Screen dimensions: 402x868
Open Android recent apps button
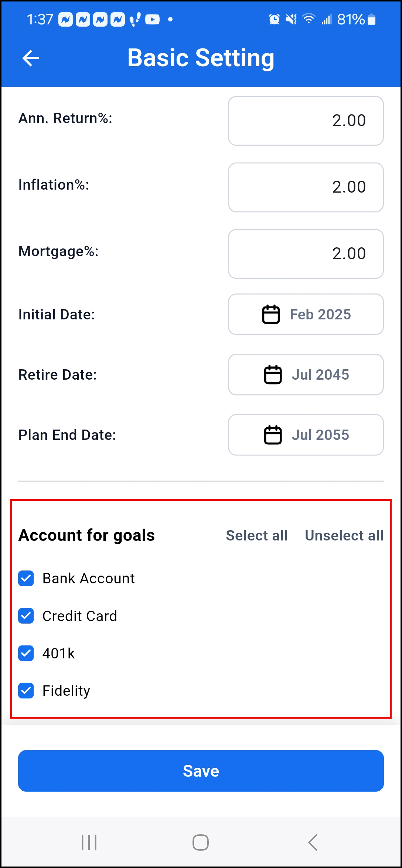coord(89,842)
